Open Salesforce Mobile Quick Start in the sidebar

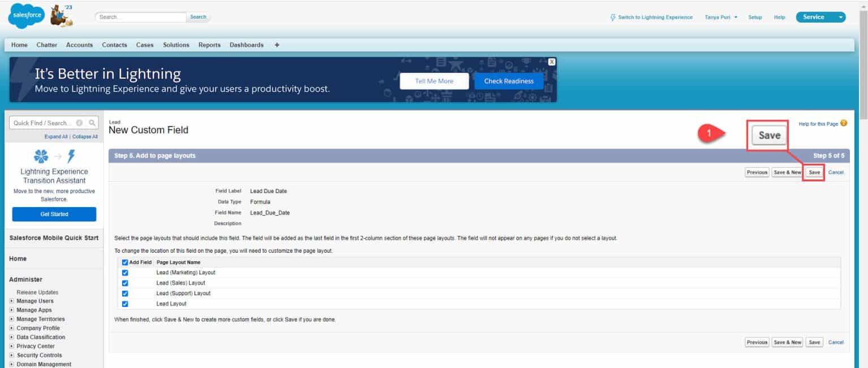point(54,238)
